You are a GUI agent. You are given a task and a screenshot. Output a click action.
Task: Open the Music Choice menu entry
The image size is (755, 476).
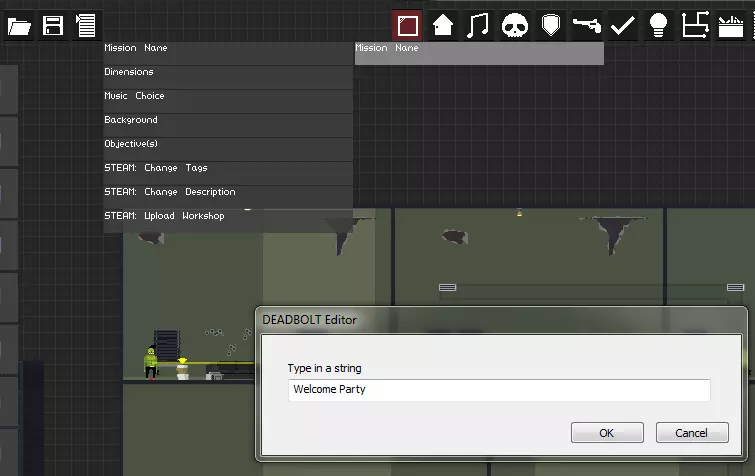[228, 102]
